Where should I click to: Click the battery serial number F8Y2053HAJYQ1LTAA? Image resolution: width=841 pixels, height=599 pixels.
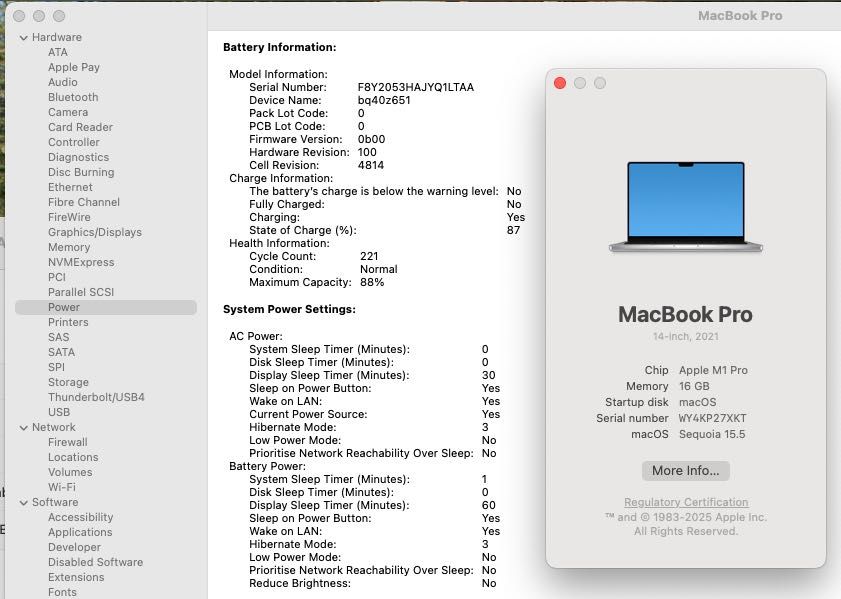pyautogui.click(x=416, y=87)
